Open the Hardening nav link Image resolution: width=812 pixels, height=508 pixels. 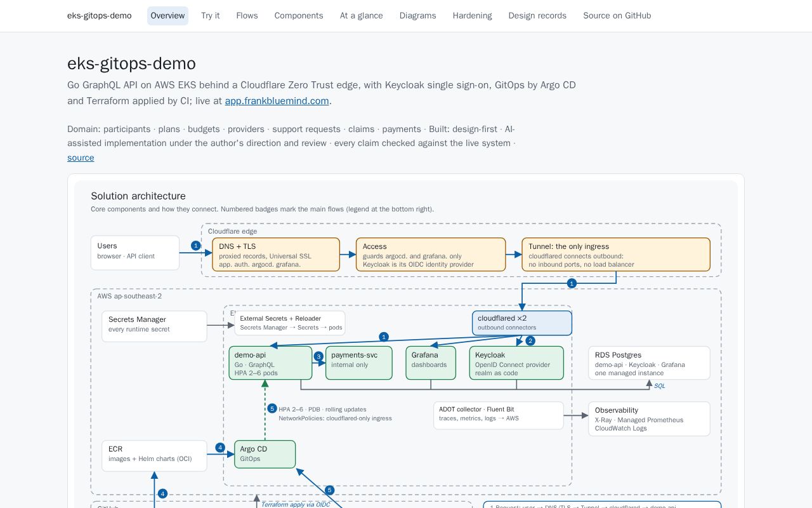[473, 16]
